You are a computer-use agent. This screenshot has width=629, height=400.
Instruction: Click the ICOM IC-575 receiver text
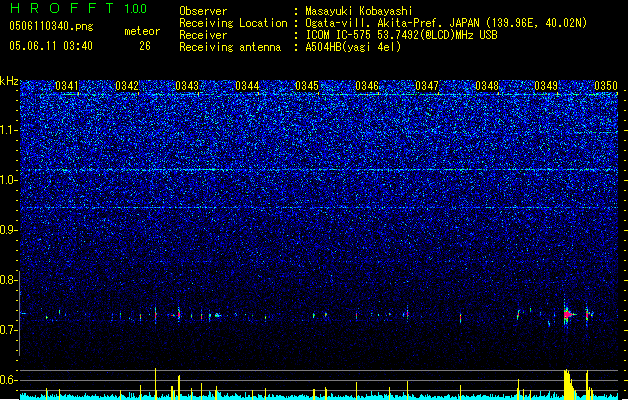[401, 35]
